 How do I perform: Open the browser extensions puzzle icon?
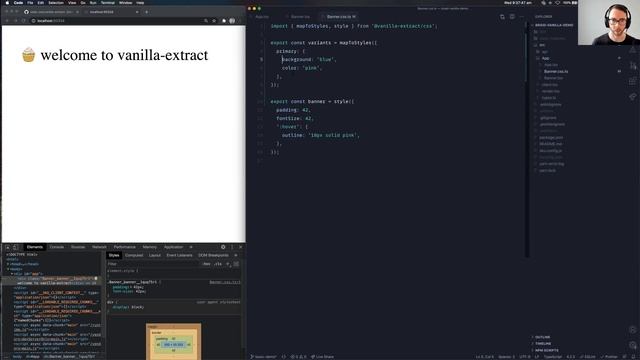224,20
